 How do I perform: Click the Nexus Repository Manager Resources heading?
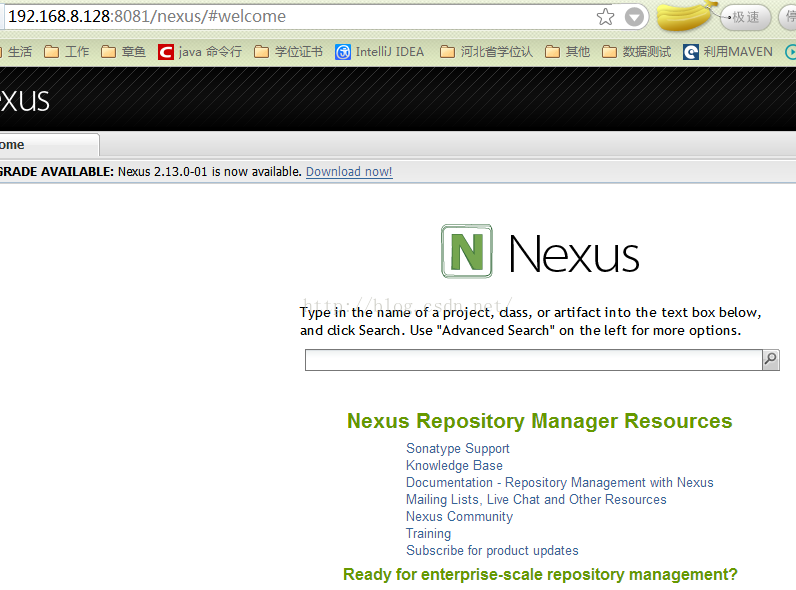click(x=540, y=421)
